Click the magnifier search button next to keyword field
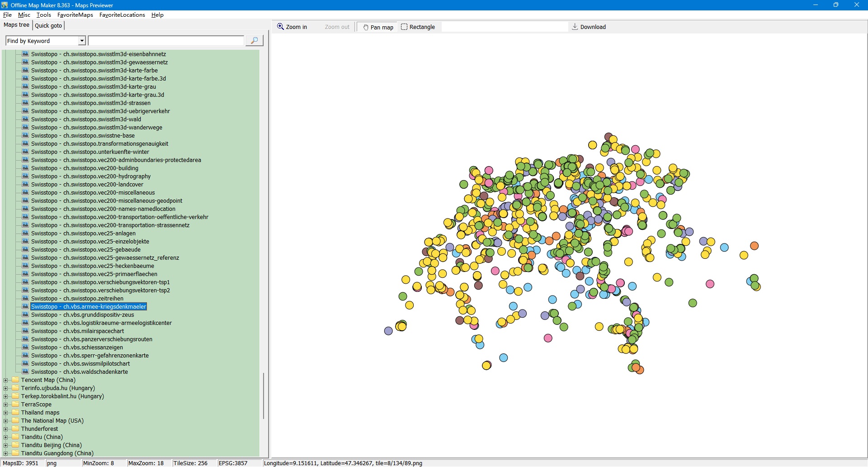 point(254,41)
